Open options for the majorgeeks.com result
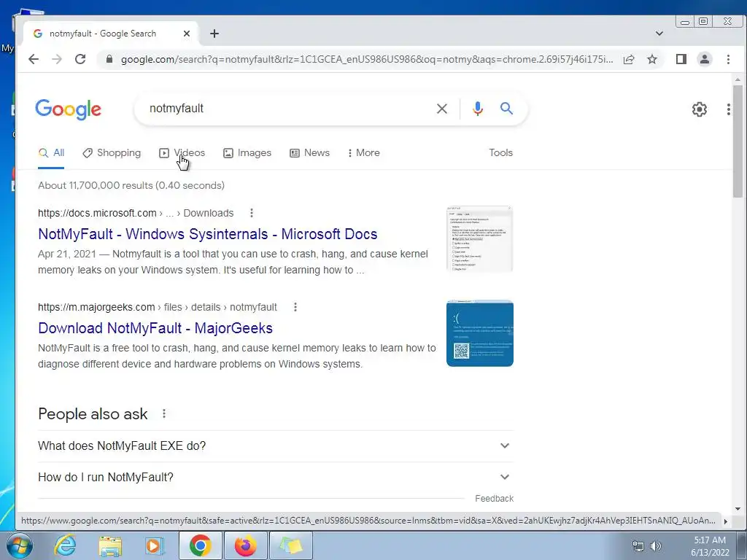 pyautogui.click(x=295, y=307)
